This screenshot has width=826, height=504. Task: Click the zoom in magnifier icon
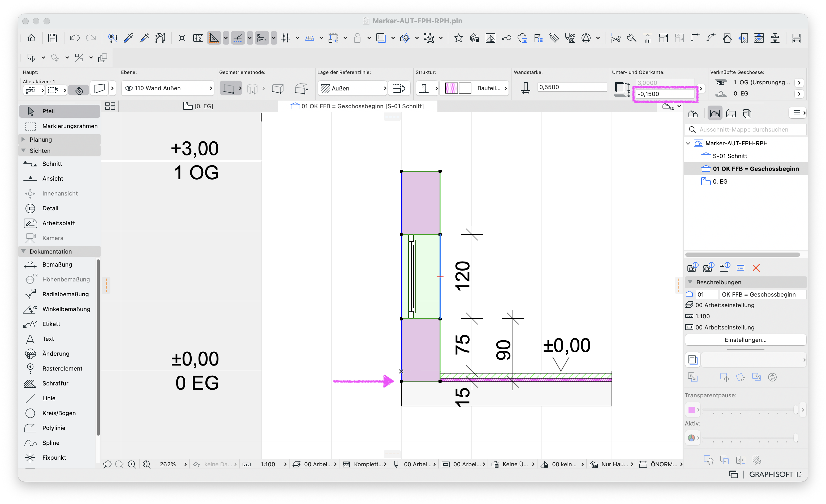(132, 464)
